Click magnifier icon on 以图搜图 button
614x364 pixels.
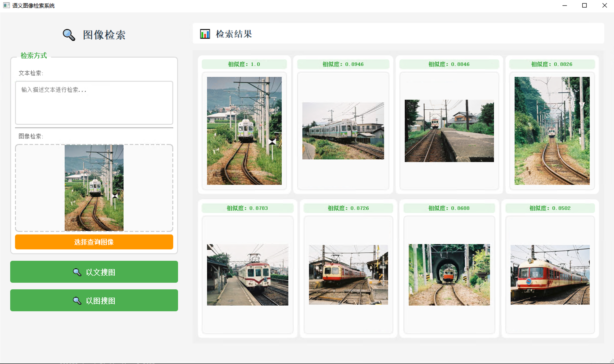77,301
